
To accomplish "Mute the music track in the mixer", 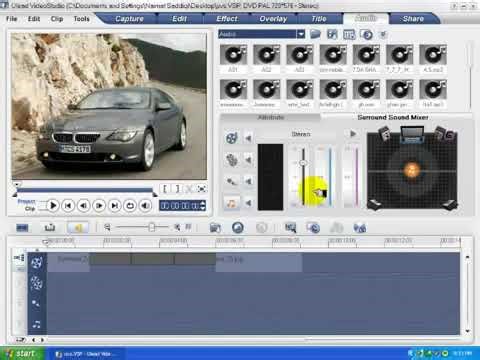I will (x=248, y=203).
